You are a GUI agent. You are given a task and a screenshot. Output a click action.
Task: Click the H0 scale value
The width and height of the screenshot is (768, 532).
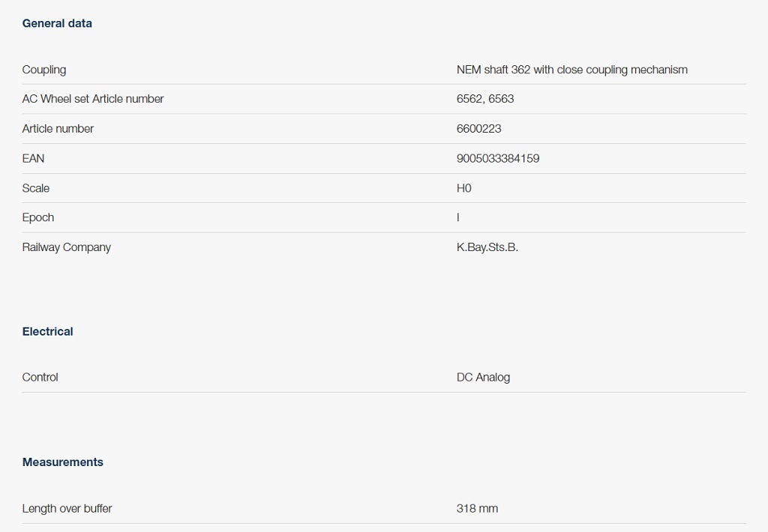point(463,188)
